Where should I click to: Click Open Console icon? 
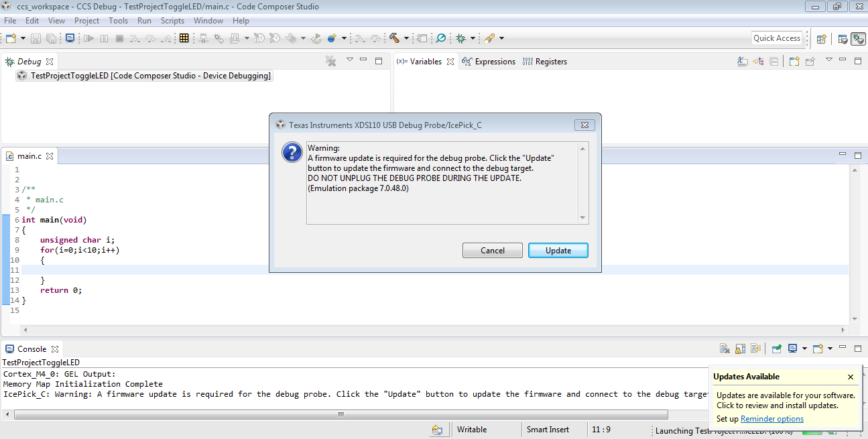point(818,349)
